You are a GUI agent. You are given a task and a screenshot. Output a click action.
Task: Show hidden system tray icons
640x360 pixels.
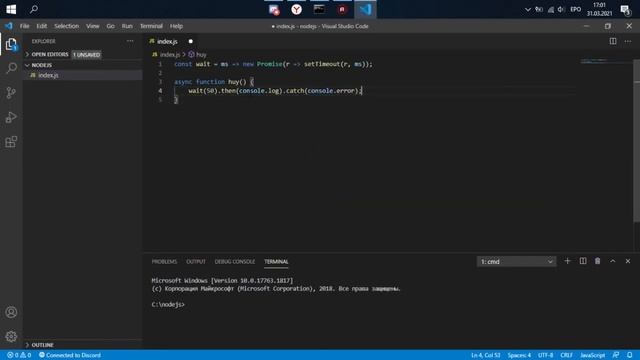point(527,9)
